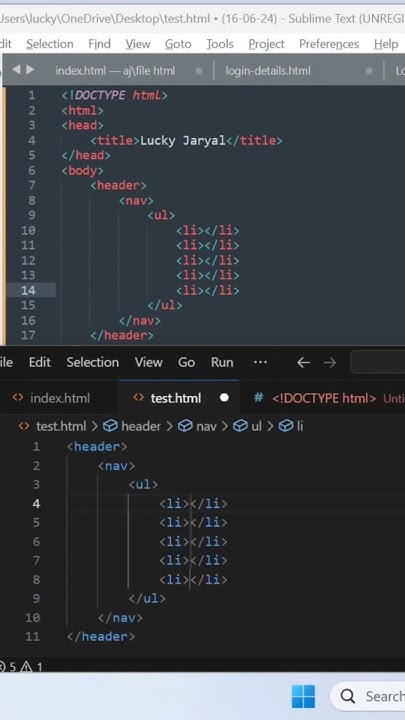Screen dimensions: 405x720
Task: Click Lucky Jaryal title text in Sublime
Action: click(183, 141)
